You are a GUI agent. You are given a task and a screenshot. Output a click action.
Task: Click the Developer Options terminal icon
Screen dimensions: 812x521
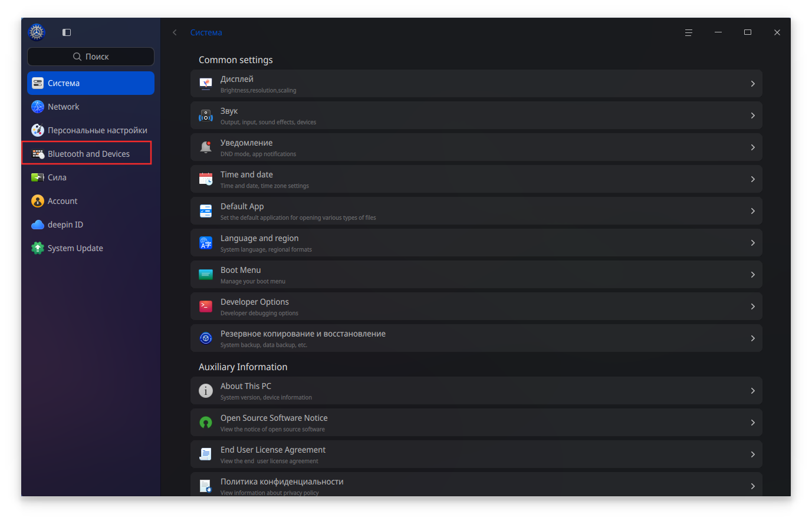click(x=206, y=306)
